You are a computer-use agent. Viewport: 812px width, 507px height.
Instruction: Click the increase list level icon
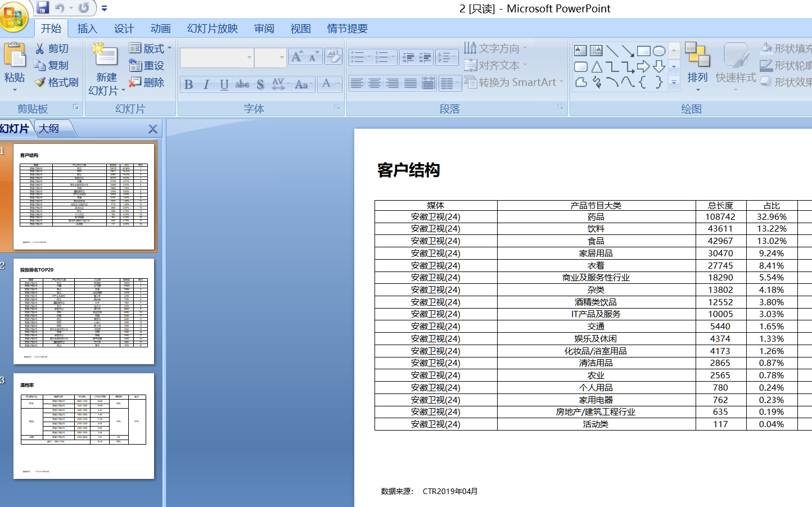[x=426, y=57]
